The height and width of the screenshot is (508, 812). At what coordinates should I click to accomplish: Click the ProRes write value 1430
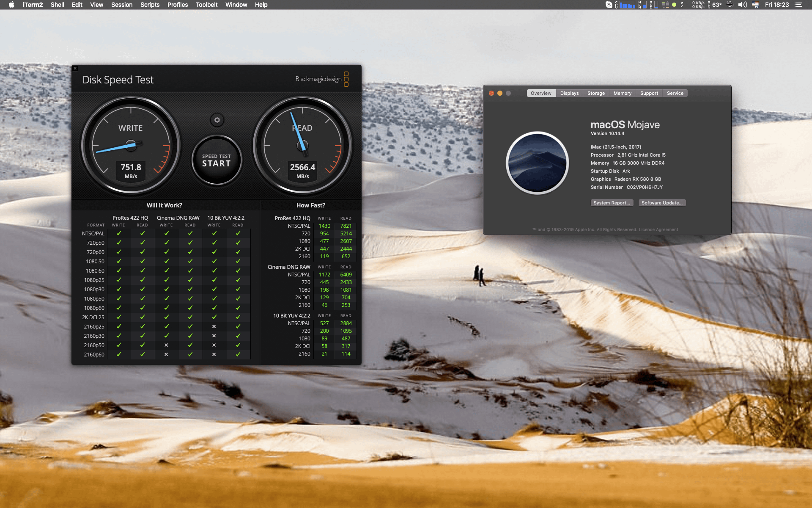(324, 226)
